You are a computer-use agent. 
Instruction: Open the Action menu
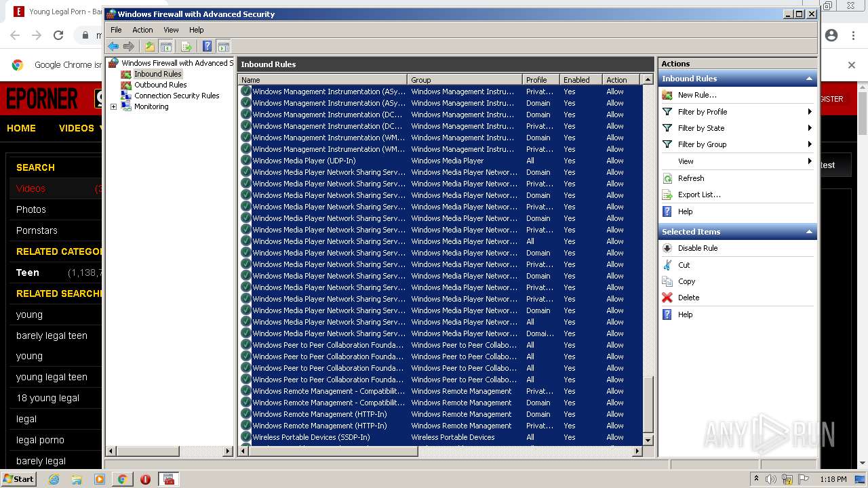pyautogui.click(x=142, y=30)
